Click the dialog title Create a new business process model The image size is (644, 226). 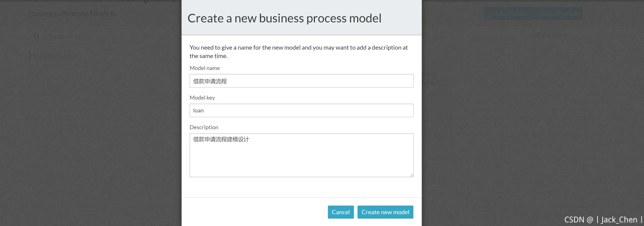pos(285,18)
